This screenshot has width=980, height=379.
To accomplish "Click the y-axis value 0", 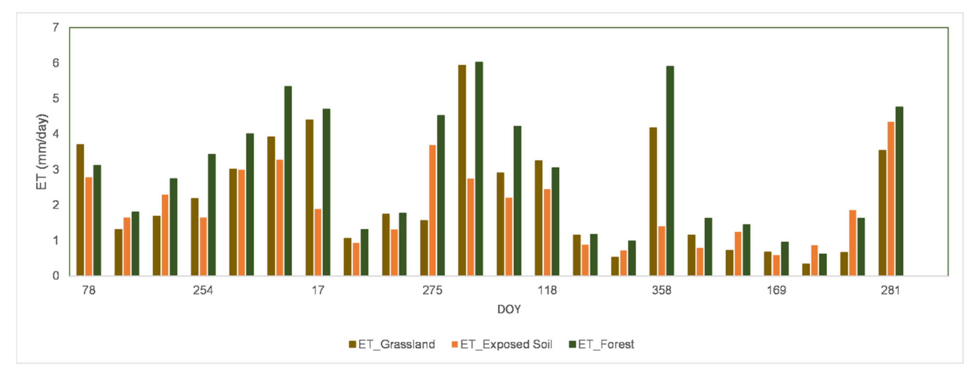I will pyautogui.click(x=56, y=276).
